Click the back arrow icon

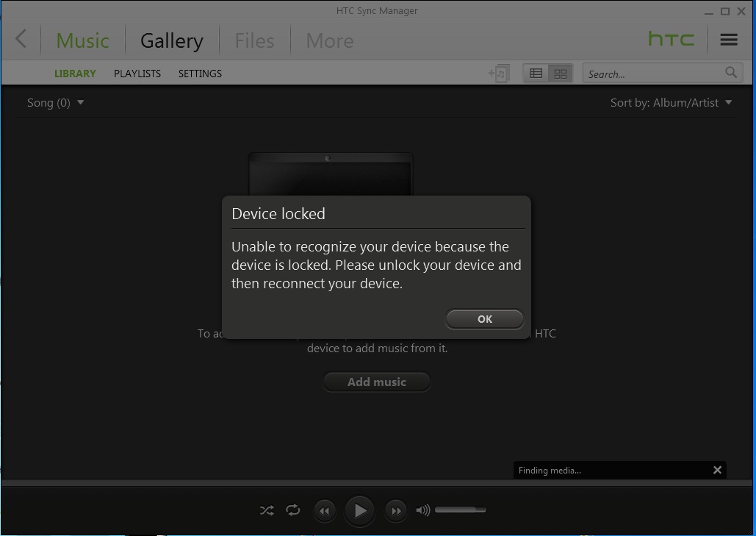click(x=21, y=38)
